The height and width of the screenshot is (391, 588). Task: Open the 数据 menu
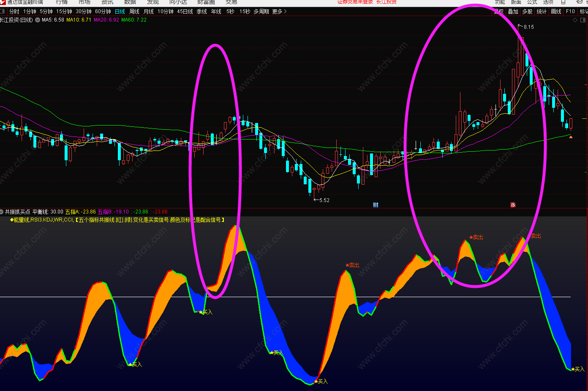130,2
